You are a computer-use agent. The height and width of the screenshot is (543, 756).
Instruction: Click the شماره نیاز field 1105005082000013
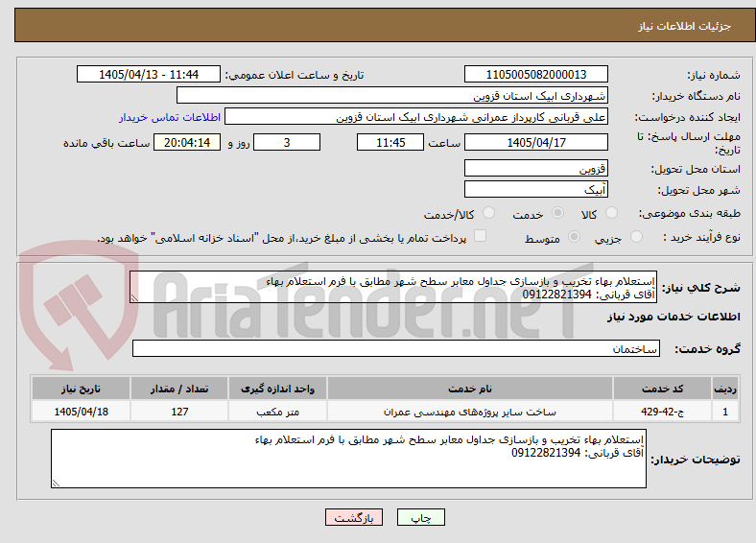tap(535, 74)
